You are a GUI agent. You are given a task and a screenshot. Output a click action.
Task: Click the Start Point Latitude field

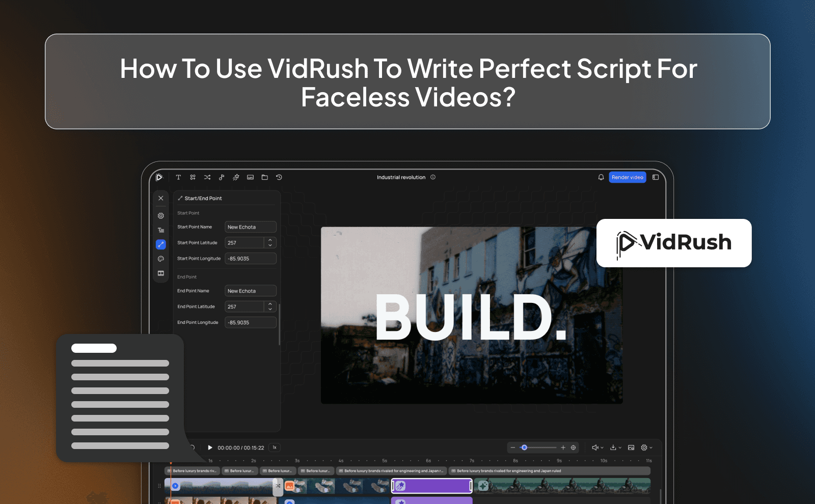pyautogui.click(x=244, y=243)
